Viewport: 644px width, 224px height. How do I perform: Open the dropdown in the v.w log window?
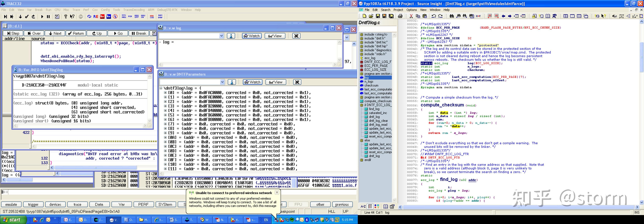click(221, 36)
